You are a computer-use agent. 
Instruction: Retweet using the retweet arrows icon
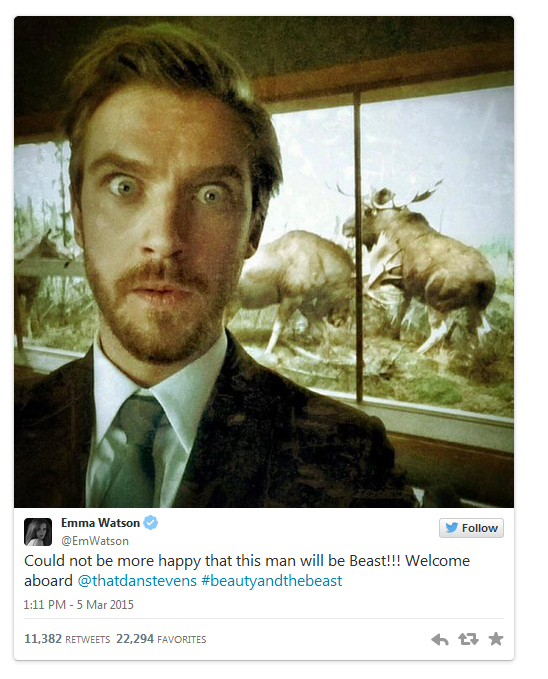pos(468,639)
